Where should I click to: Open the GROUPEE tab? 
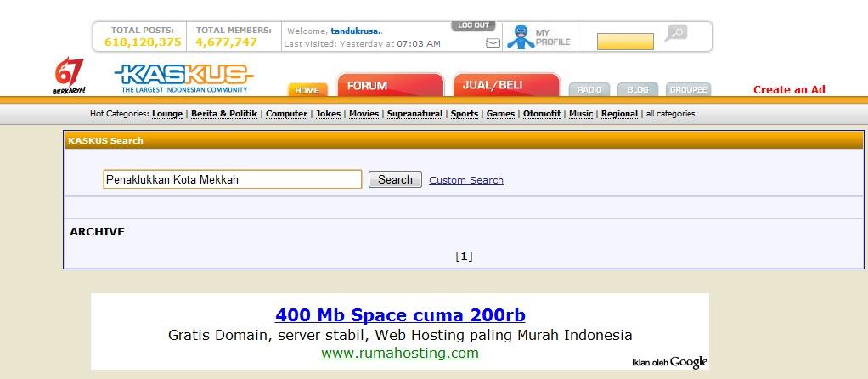(688, 89)
